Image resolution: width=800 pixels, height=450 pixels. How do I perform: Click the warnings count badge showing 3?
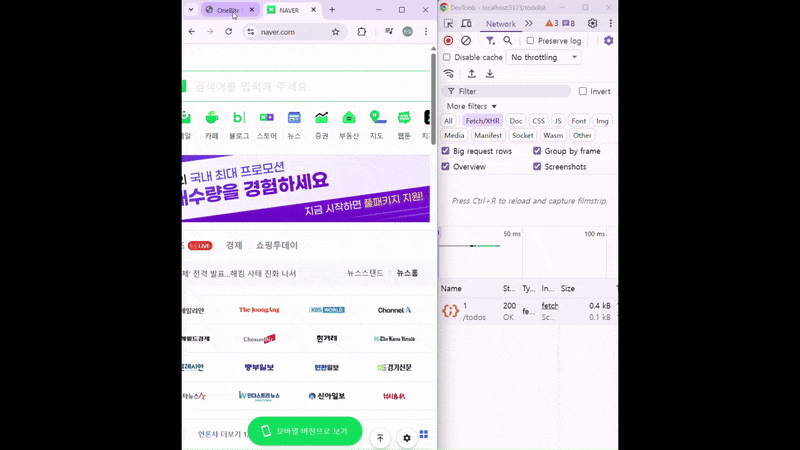pos(552,23)
